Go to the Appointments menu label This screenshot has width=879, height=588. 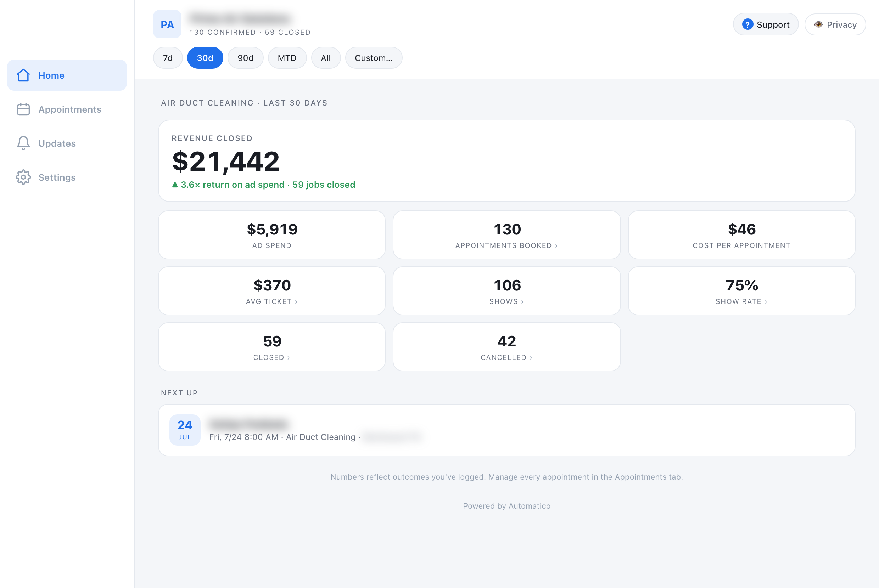70,109
